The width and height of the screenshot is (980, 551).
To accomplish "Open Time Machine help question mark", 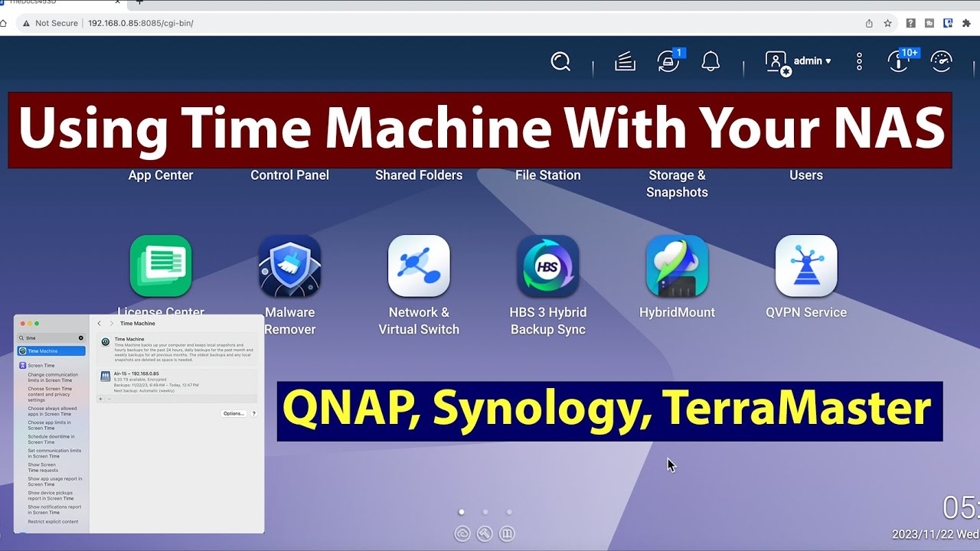I will (x=254, y=413).
